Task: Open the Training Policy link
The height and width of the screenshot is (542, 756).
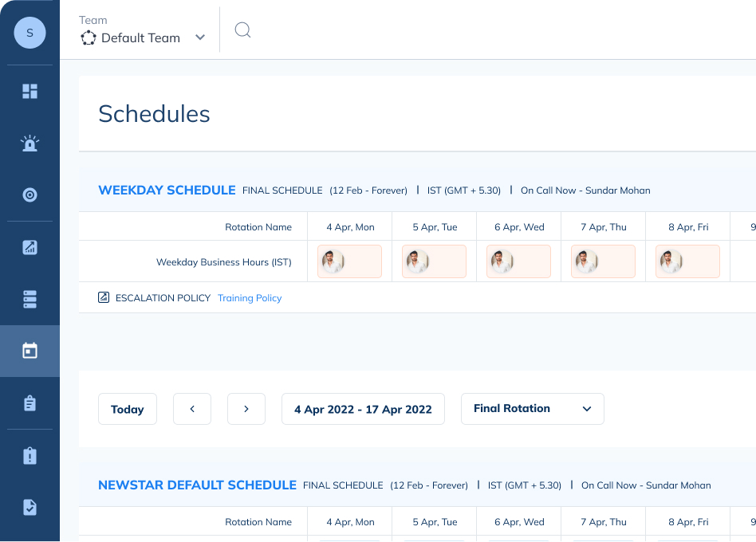Action: pos(250,297)
